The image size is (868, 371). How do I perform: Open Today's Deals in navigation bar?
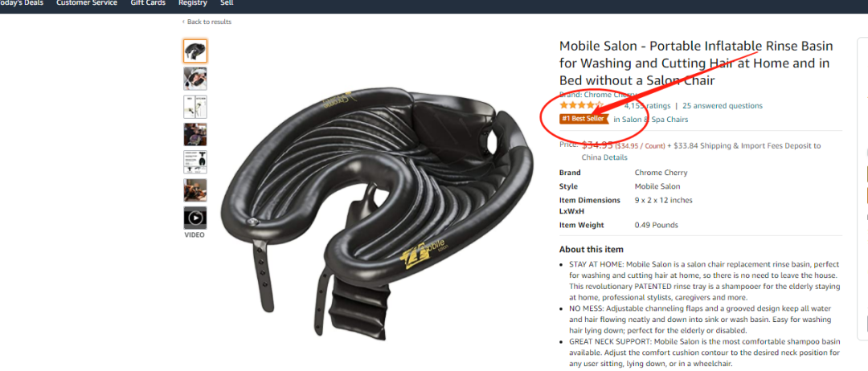[x=20, y=2]
